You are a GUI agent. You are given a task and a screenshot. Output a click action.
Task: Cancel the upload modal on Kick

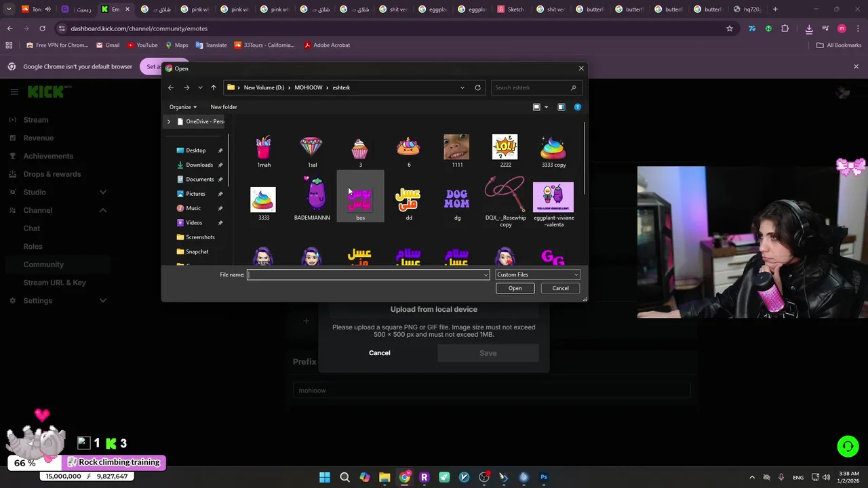379,352
